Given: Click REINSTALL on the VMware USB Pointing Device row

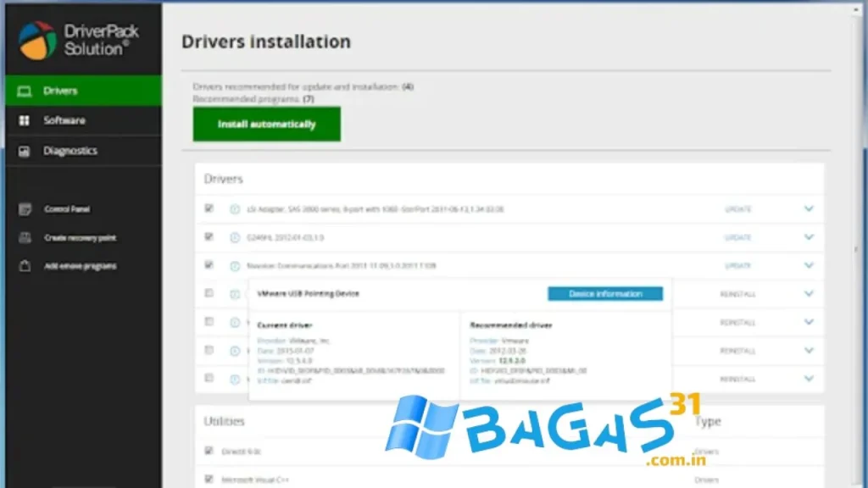Looking at the screenshot, I should point(737,294).
